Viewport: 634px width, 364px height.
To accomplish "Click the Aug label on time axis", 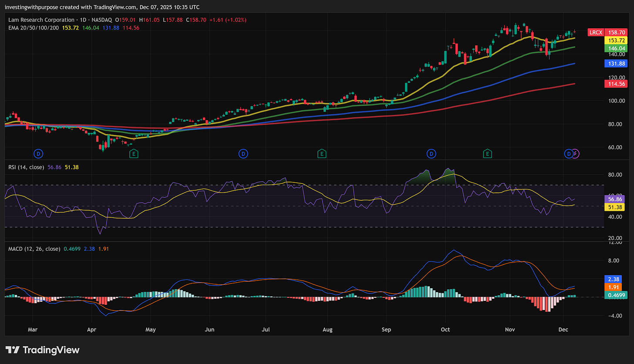I will tap(327, 330).
